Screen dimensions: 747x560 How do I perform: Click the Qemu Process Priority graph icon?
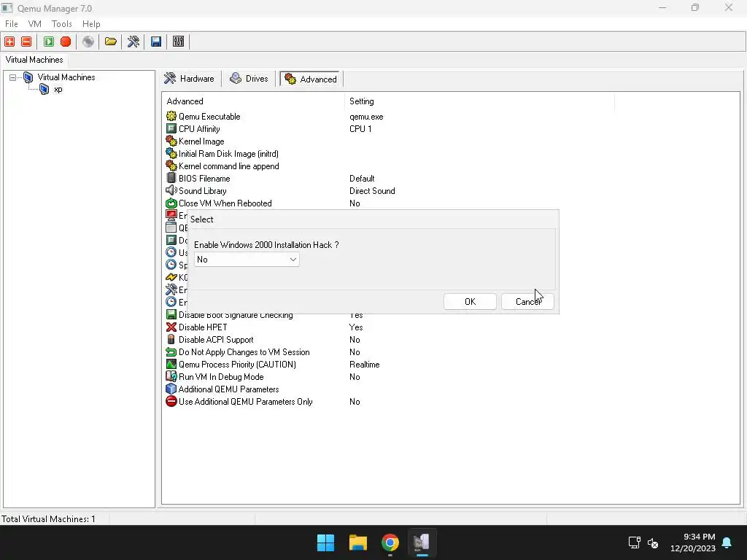[171, 365]
